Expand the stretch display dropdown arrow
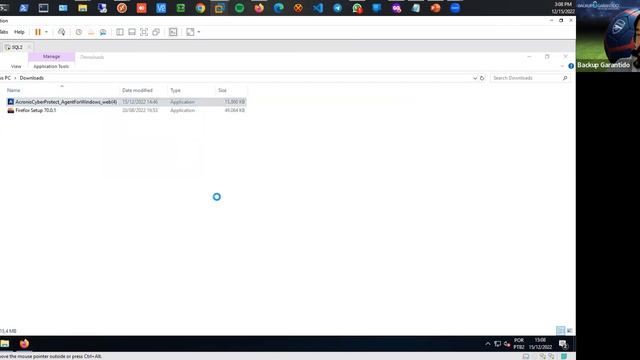This screenshot has height=360, width=640. coord(199,32)
